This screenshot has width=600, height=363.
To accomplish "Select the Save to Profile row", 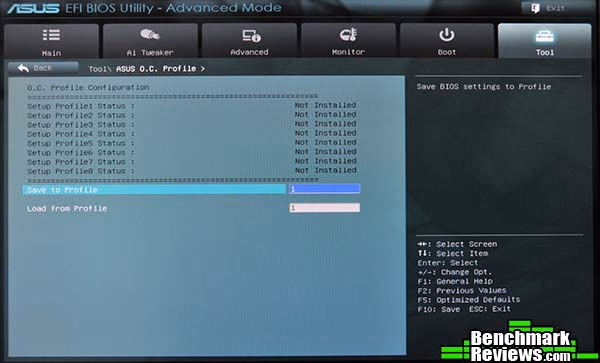I will point(154,189).
